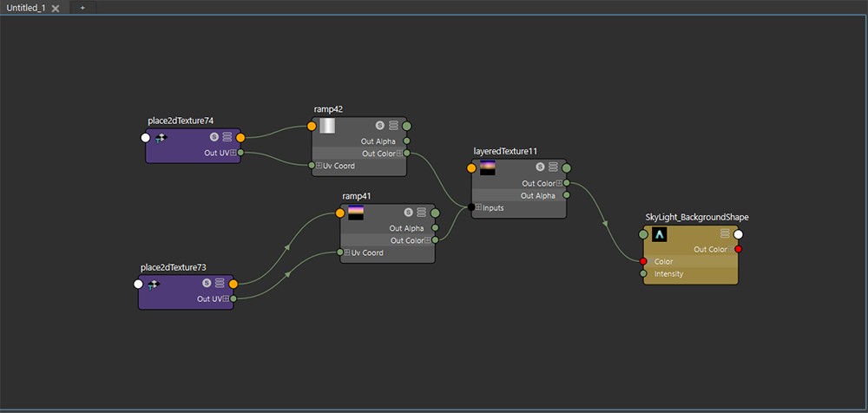Click white input port on place2dTexture74
The height and width of the screenshot is (413, 868).
pyautogui.click(x=146, y=138)
